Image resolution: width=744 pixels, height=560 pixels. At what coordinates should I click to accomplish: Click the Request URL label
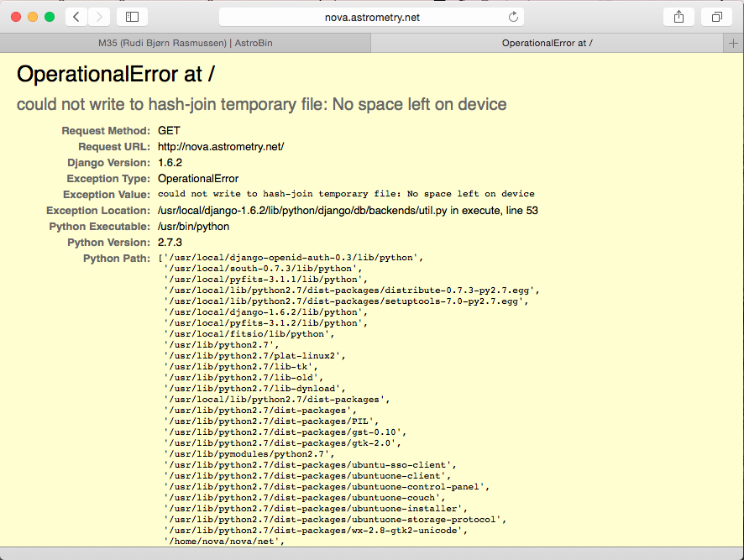pyautogui.click(x=114, y=147)
